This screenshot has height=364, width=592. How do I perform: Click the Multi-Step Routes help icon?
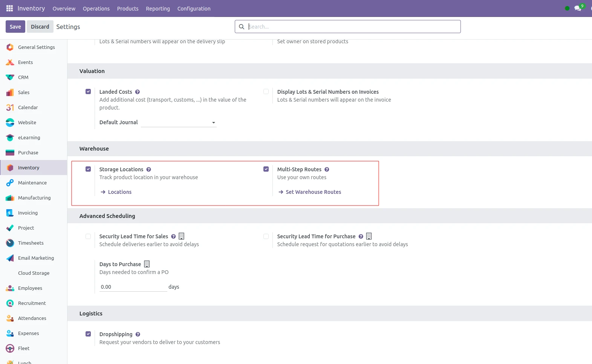pyautogui.click(x=327, y=169)
